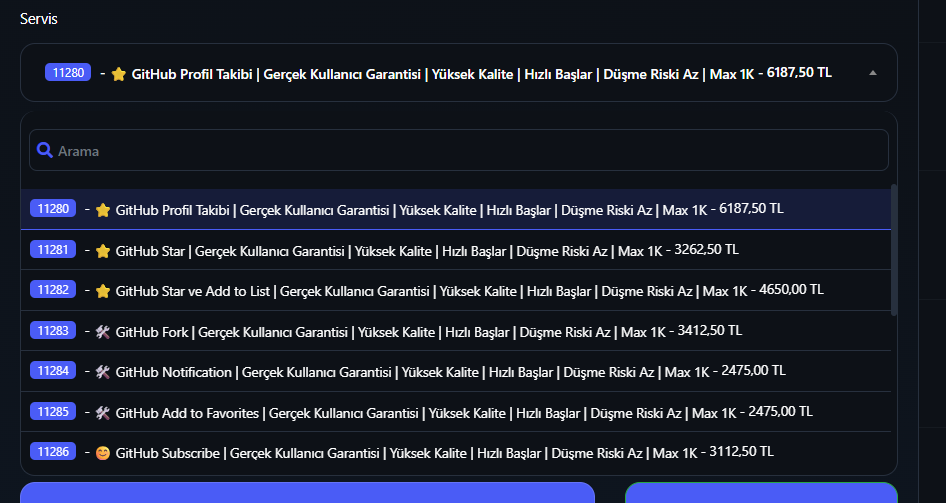Click the 11286 ID badge
Image resolution: width=946 pixels, height=503 pixels.
click(53, 451)
